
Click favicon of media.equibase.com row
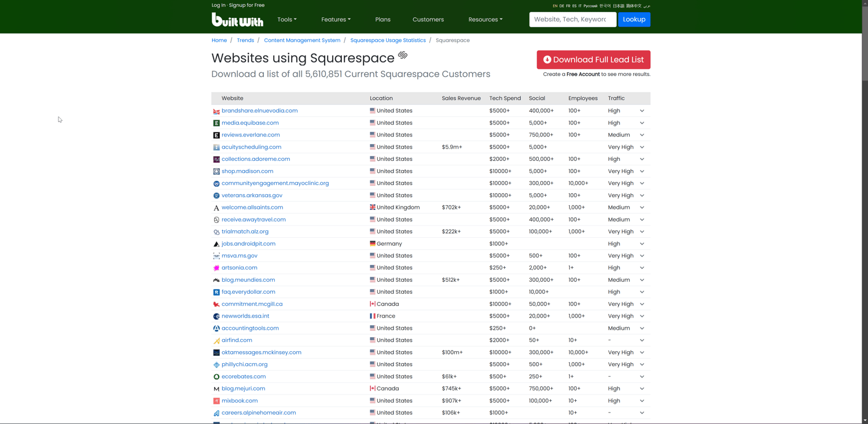coord(216,123)
